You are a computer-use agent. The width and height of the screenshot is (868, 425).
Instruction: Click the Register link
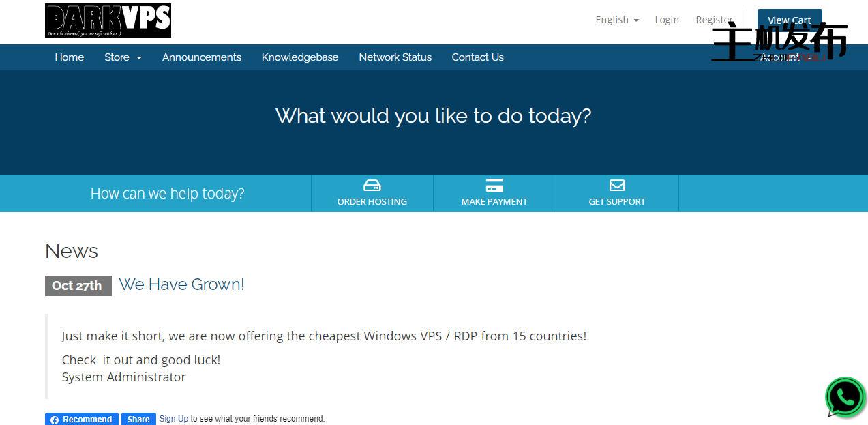(x=713, y=20)
